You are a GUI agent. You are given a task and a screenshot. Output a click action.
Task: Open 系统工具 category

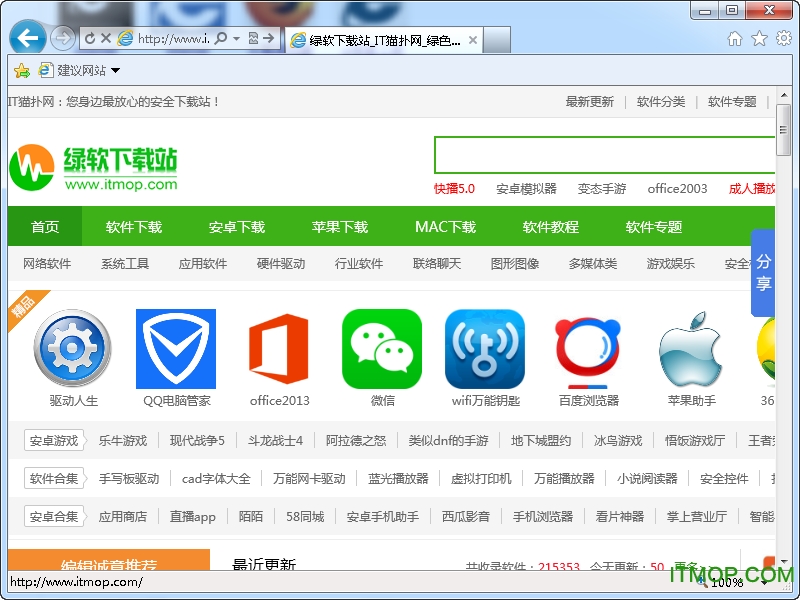[x=125, y=264]
